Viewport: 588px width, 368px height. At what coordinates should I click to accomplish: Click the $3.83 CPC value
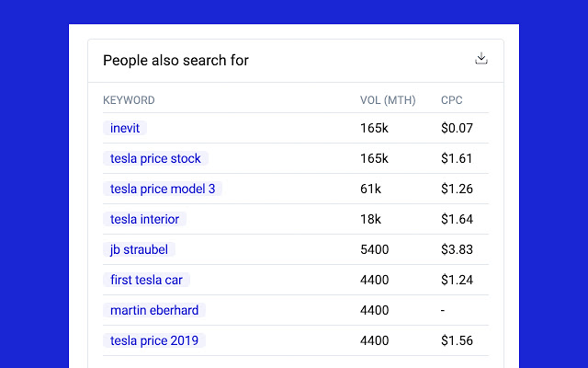pos(457,249)
